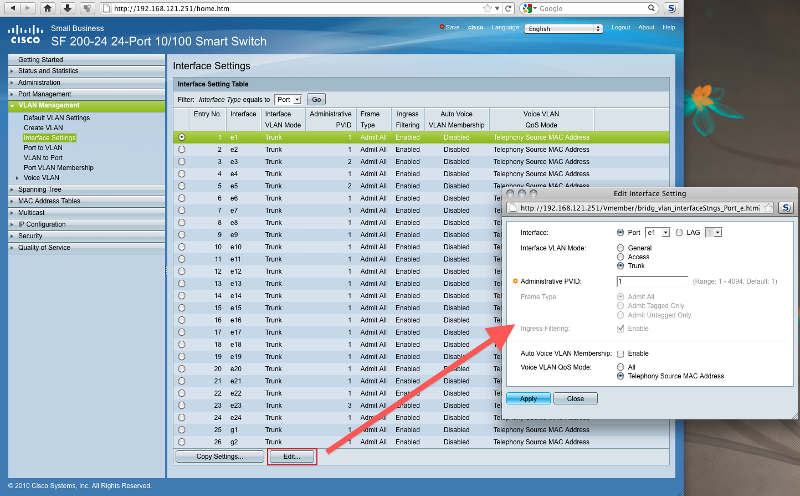Open Port VLAN Membership page
This screenshot has width=800, height=496.
pos(59,167)
